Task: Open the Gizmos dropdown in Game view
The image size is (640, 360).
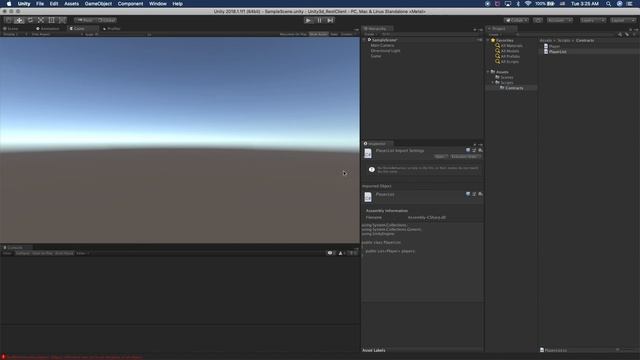Action: click(x=348, y=34)
